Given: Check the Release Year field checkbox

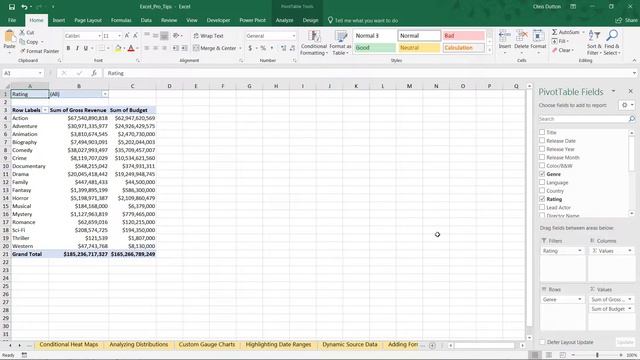Looking at the screenshot, I should coord(542,149).
